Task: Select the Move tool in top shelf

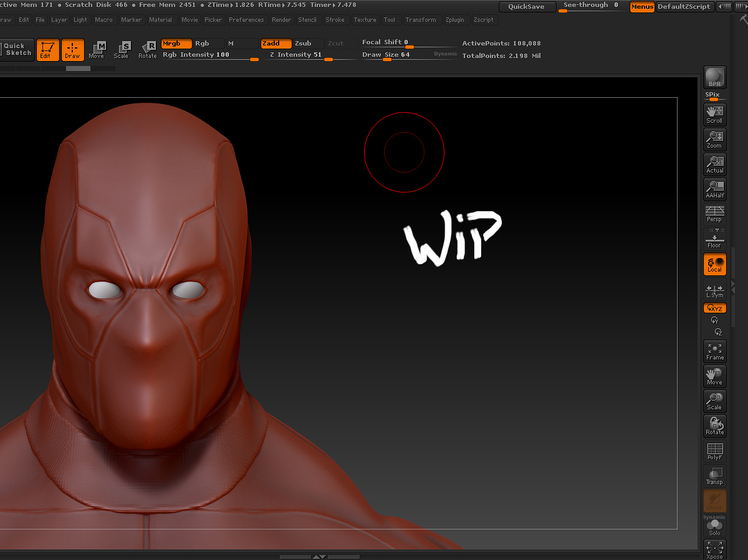Action: click(96, 50)
